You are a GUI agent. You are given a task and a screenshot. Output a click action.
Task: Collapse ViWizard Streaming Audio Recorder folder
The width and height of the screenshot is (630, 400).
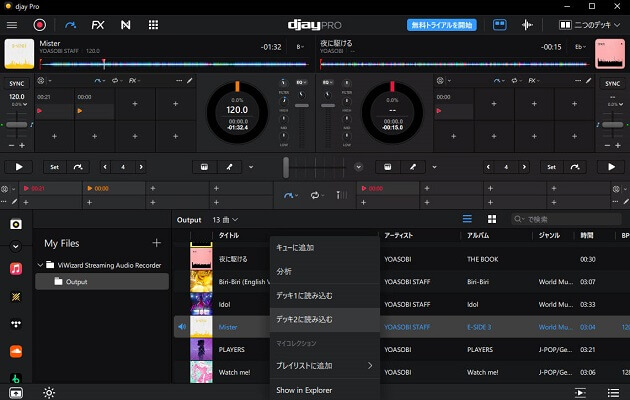pyautogui.click(x=40, y=265)
